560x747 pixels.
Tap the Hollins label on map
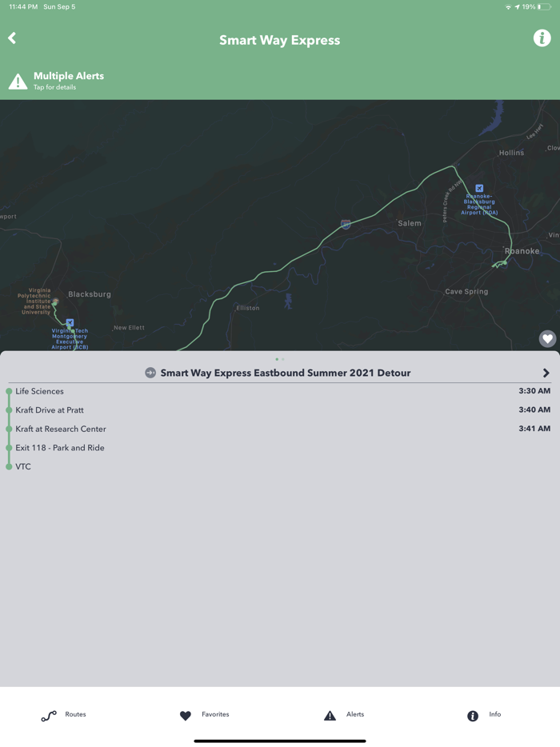511,153
